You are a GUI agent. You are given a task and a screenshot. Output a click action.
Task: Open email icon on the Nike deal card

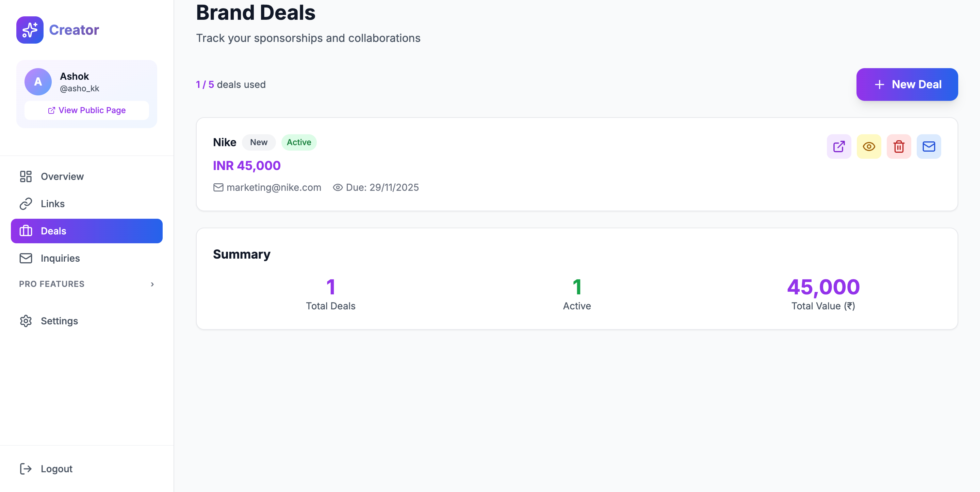(929, 146)
